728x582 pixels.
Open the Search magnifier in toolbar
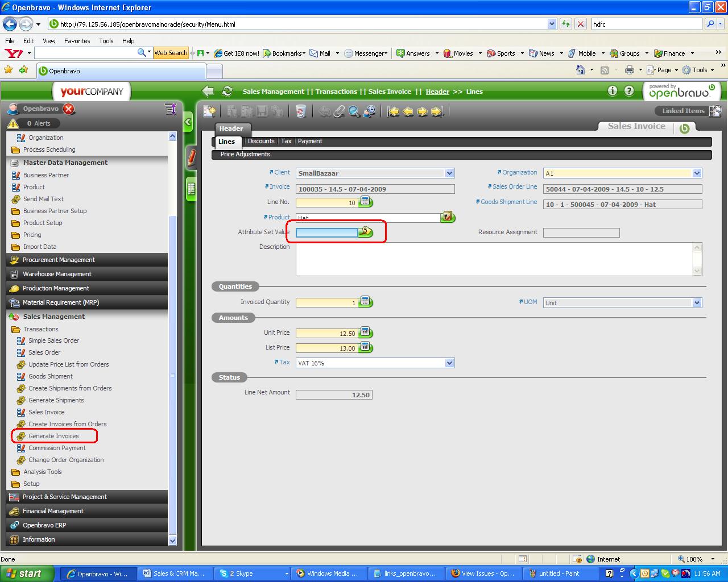pyautogui.click(x=354, y=111)
